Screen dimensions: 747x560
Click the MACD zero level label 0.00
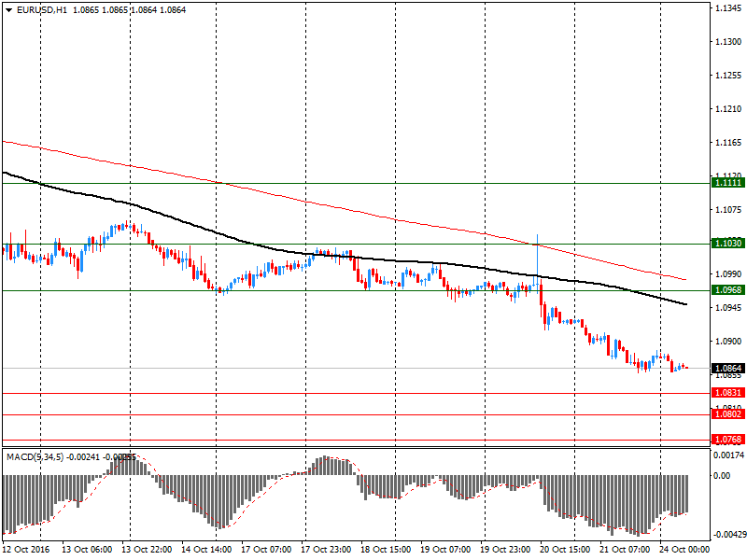point(722,476)
